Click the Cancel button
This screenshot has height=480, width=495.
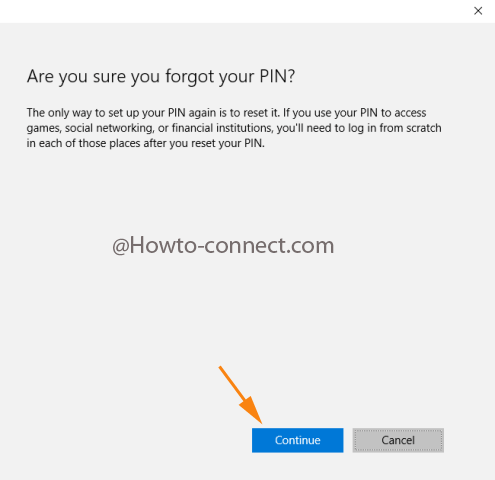[x=398, y=440]
